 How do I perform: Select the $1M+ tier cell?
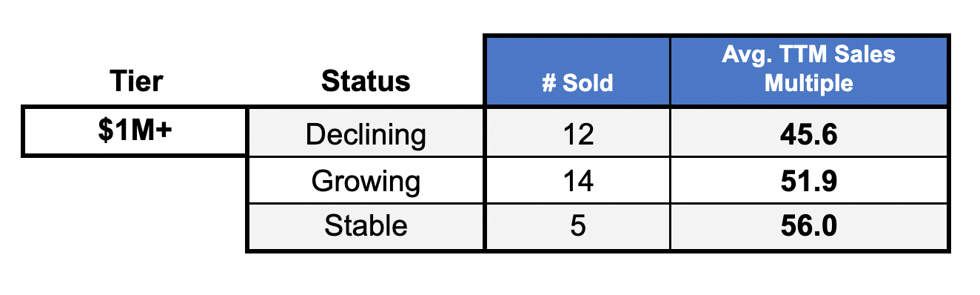click(x=135, y=131)
